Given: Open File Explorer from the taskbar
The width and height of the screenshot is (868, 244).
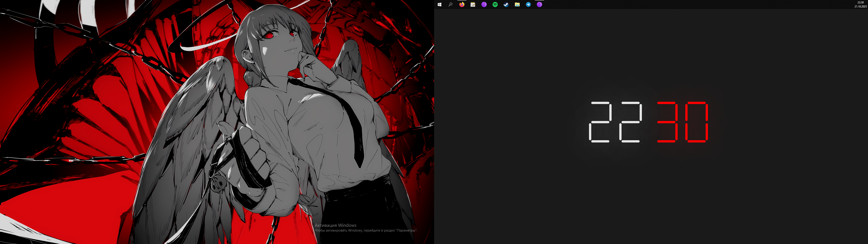Looking at the screenshot, I should point(517,5).
